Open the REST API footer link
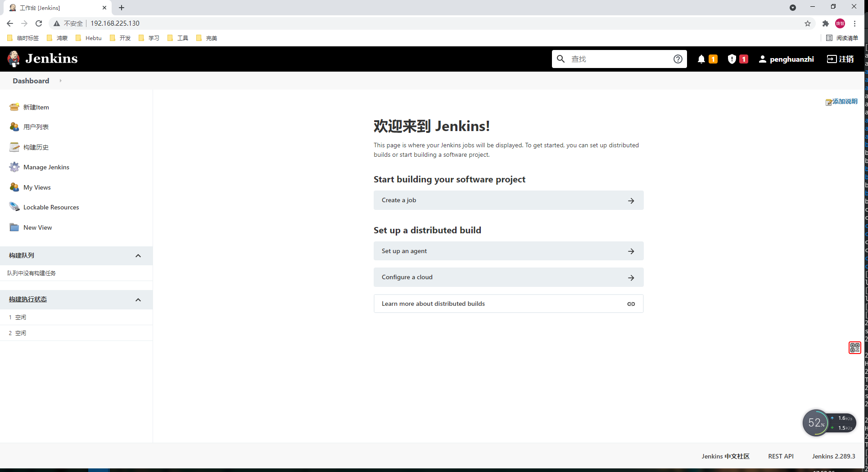Image resolution: width=868 pixels, height=472 pixels. point(781,456)
